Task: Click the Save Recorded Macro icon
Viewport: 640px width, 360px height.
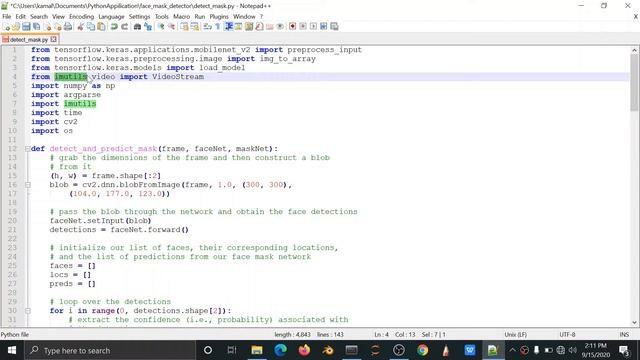Action: coord(334,27)
